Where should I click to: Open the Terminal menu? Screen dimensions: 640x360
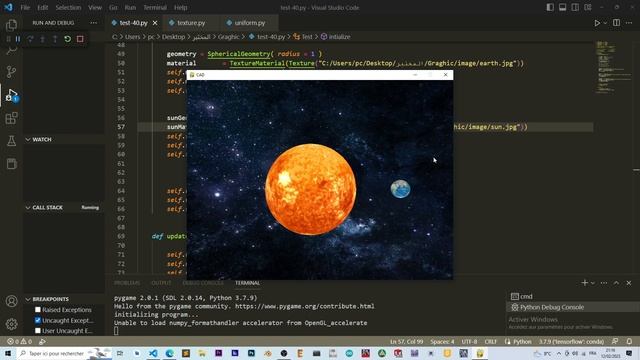tap(155, 7)
